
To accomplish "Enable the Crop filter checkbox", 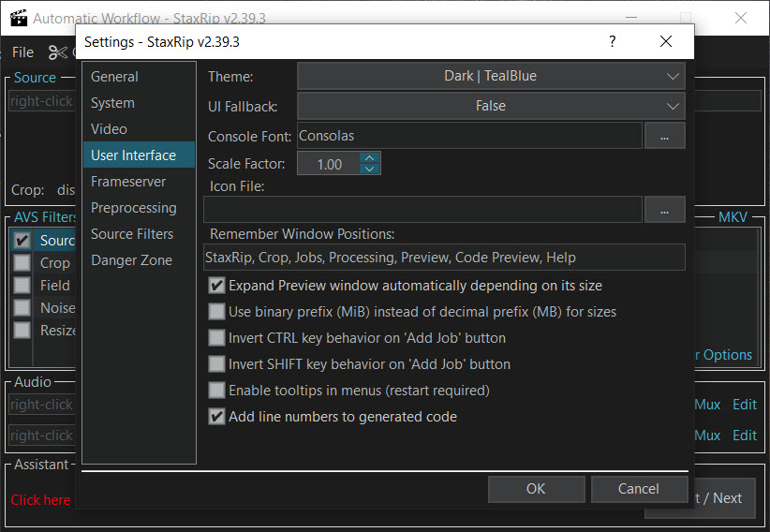I will click(x=22, y=263).
